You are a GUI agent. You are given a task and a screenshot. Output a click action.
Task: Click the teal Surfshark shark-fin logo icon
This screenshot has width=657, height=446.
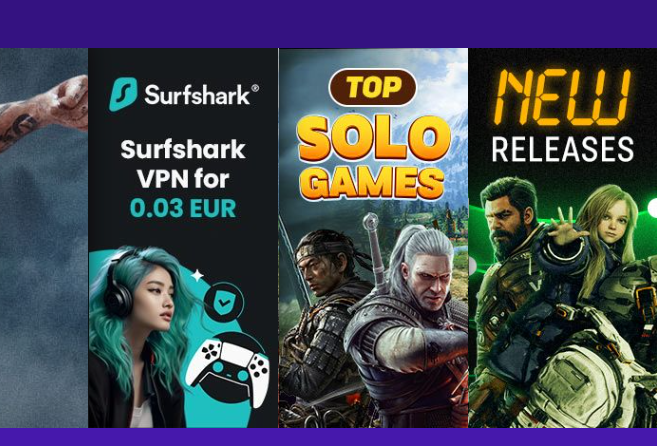point(123,94)
